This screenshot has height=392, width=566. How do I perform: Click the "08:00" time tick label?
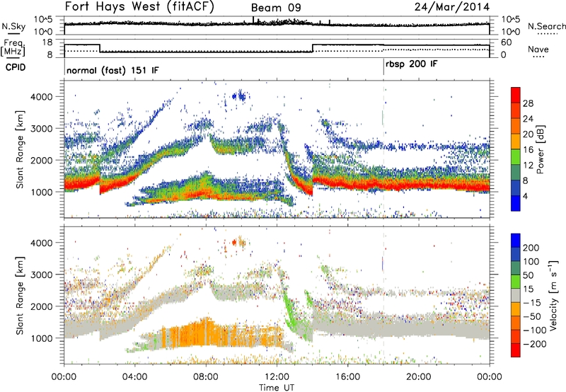206,377
